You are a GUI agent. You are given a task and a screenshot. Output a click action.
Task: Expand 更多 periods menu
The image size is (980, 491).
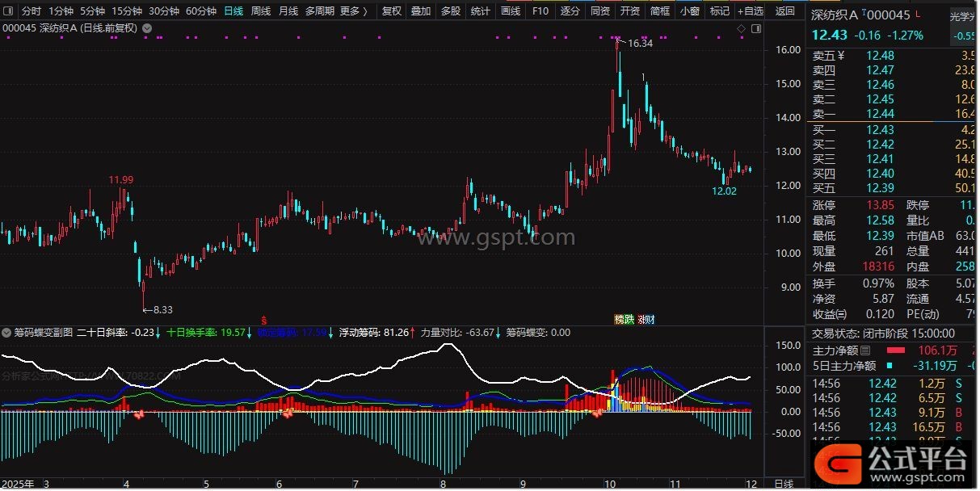(x=353, y=11)
